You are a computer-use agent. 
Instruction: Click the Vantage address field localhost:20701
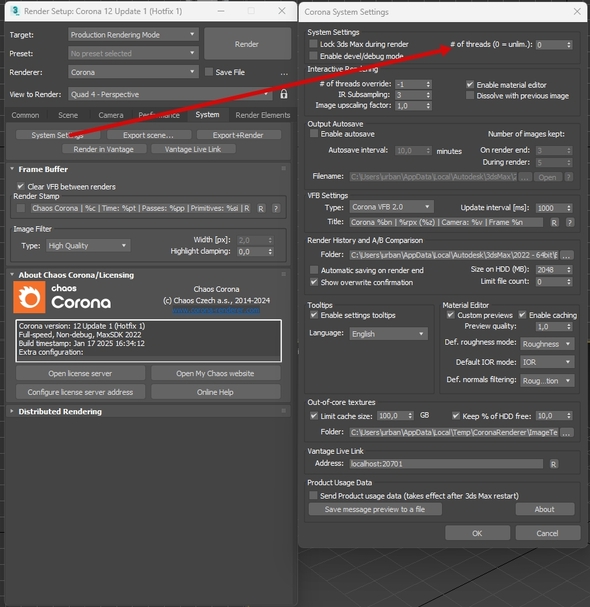(446, 464)
